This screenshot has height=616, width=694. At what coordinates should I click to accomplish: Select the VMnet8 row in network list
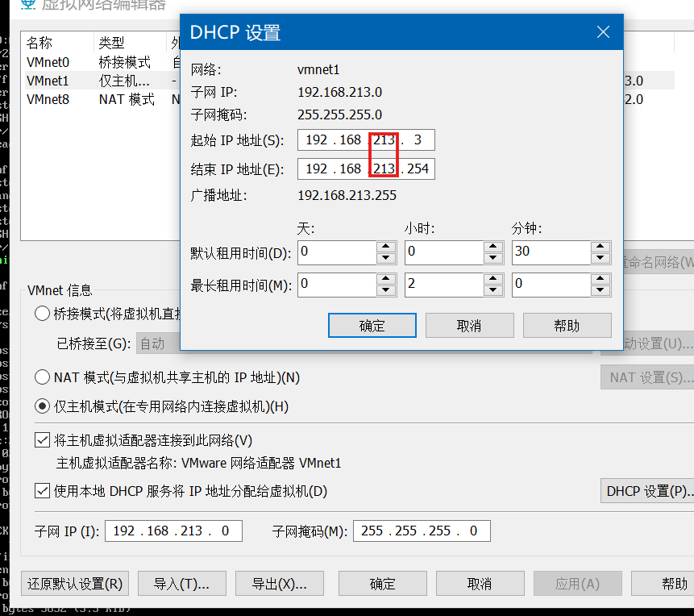coord(48,99)
